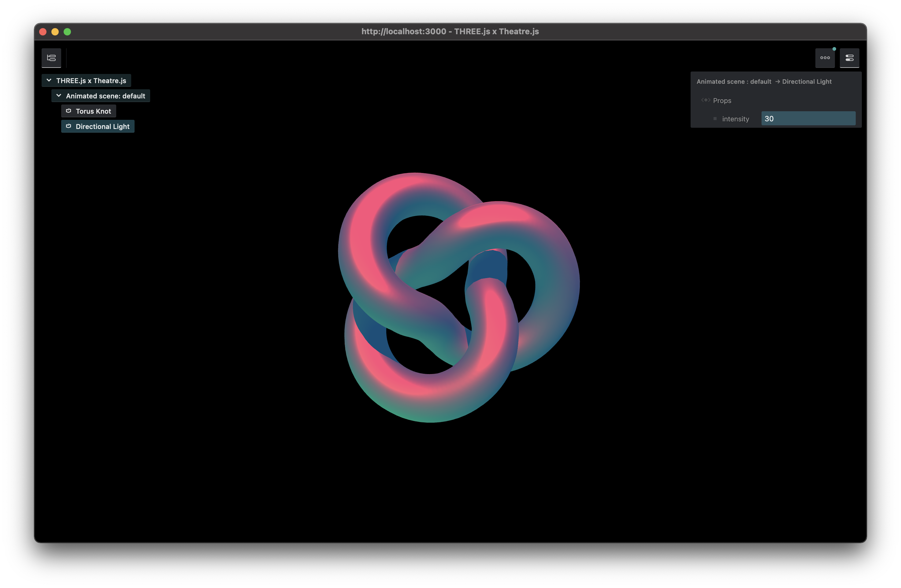Toggle the outline panel icon at top-left

51,58
